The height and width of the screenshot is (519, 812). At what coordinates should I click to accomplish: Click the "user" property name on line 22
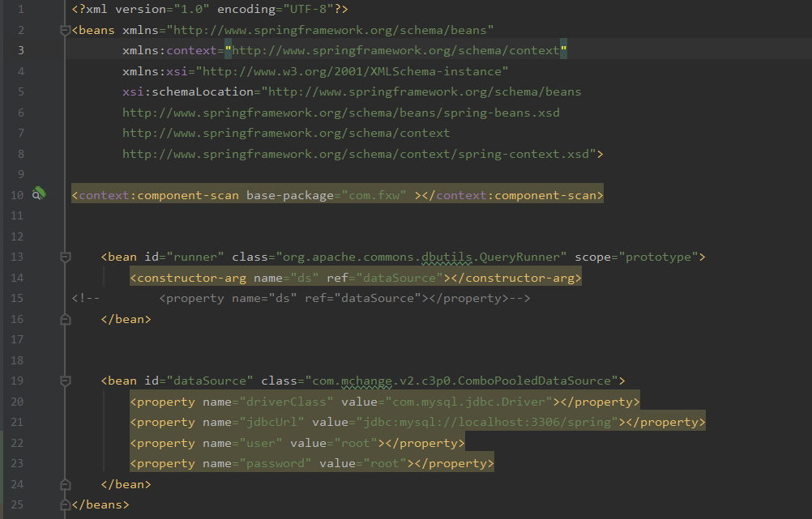[261, 443]
